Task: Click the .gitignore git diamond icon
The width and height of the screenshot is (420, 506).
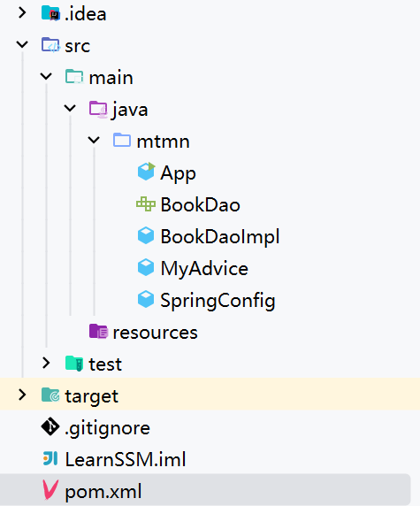Action: point(50,426)
